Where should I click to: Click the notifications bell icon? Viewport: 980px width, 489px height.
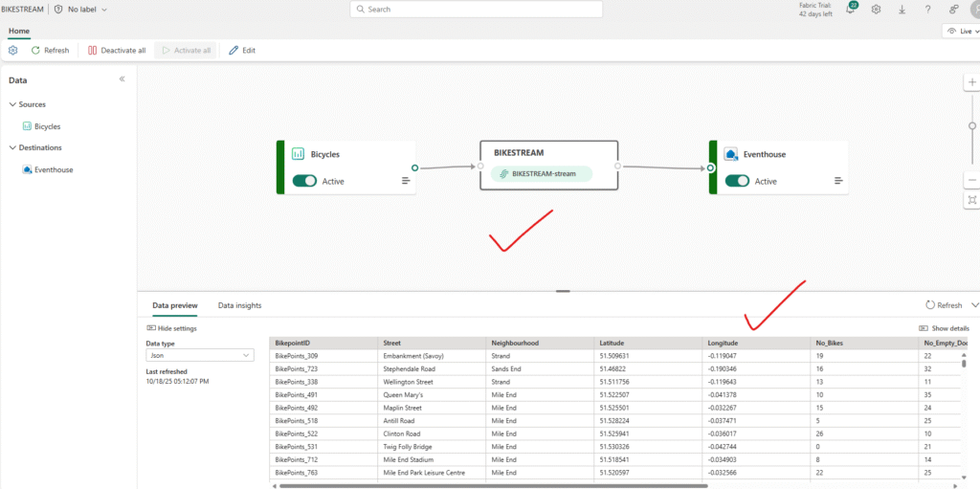click(x=849, y=10)
